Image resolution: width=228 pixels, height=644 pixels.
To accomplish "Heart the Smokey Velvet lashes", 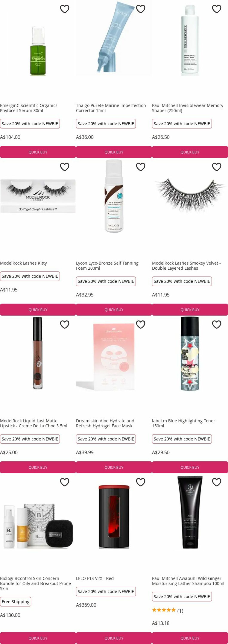I will point(216,167).
